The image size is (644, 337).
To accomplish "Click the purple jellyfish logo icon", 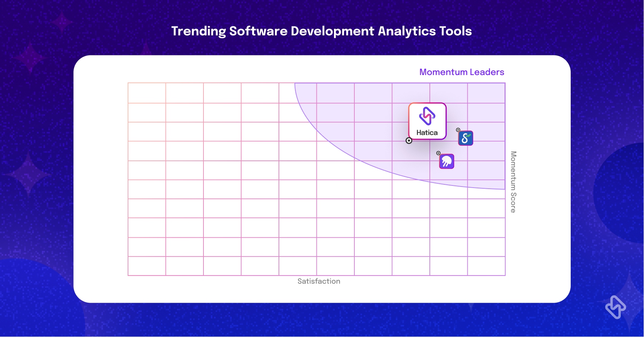I will click(447, 161).
